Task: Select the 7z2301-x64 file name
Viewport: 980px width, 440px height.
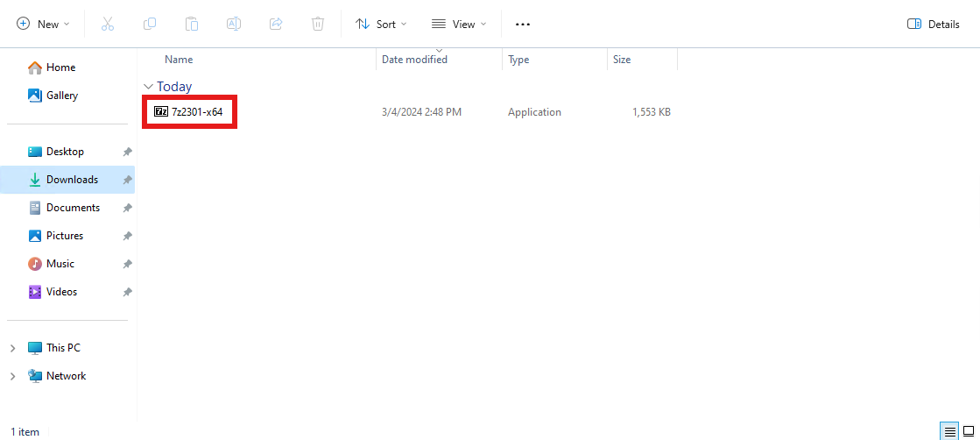Action: [198, 112]
